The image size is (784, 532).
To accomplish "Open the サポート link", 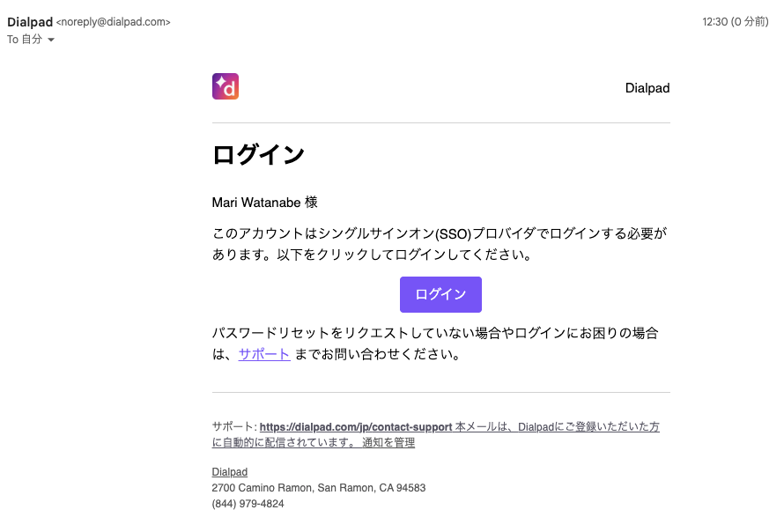I will [264, 354].
